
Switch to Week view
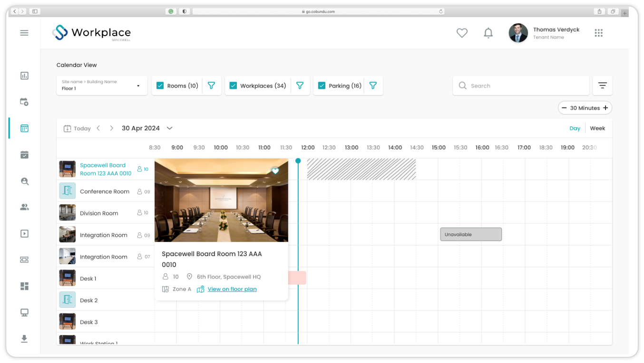(598, 128)
